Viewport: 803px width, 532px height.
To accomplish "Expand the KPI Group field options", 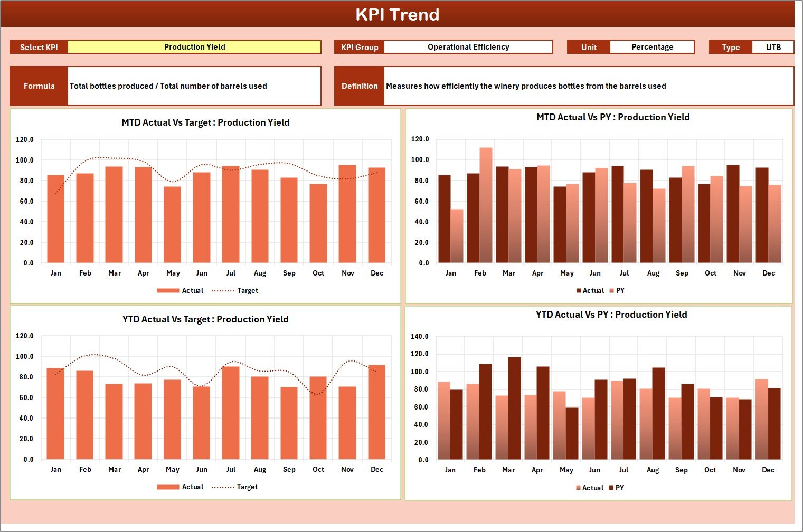I will click(x=468, y=46).
